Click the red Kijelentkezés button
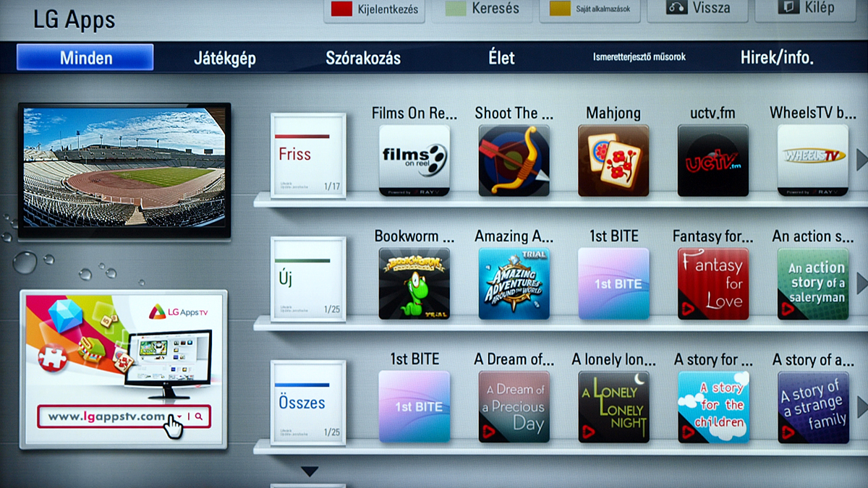The image size is (868, 488). tap(373, 10)
